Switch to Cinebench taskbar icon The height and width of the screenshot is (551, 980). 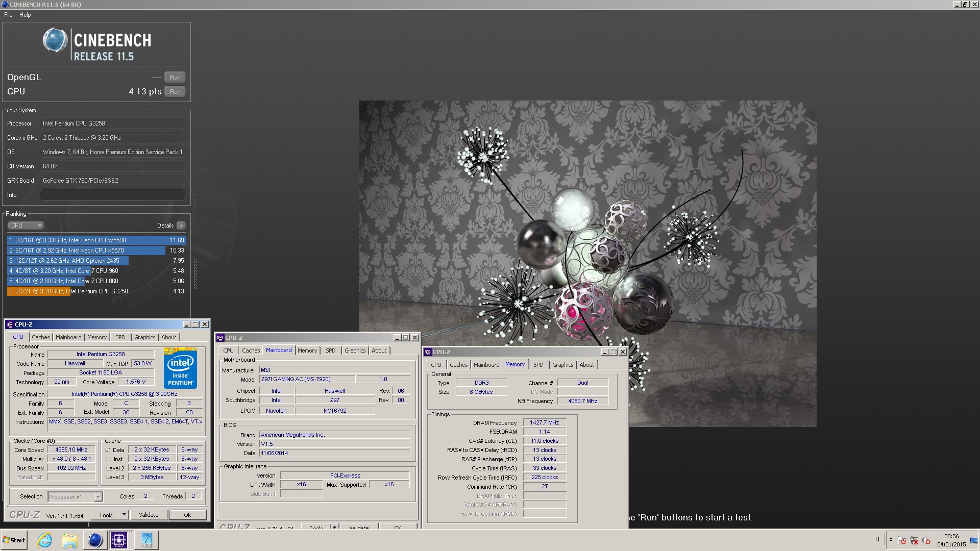tap(95, 540)
